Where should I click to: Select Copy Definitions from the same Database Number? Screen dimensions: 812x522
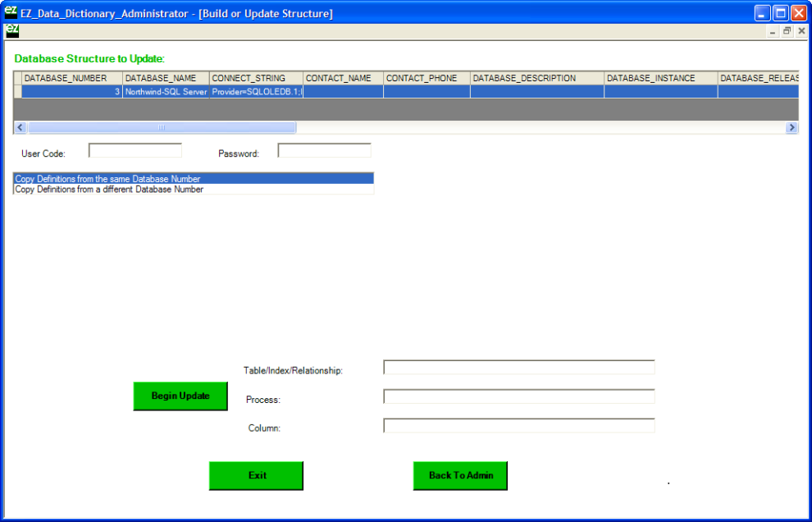coord(194,178)
